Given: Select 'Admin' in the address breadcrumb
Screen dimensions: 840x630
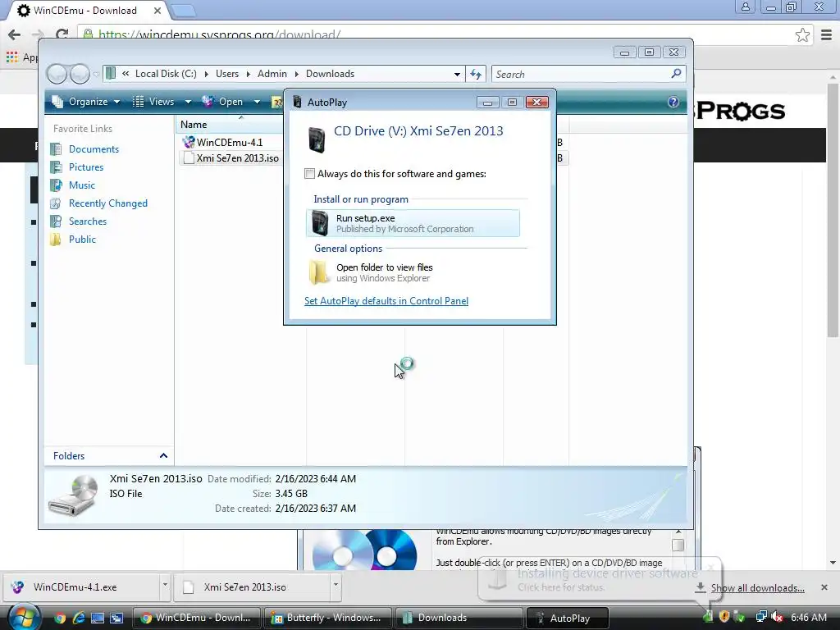Looking at the screenshot, I should click(272, 74).
